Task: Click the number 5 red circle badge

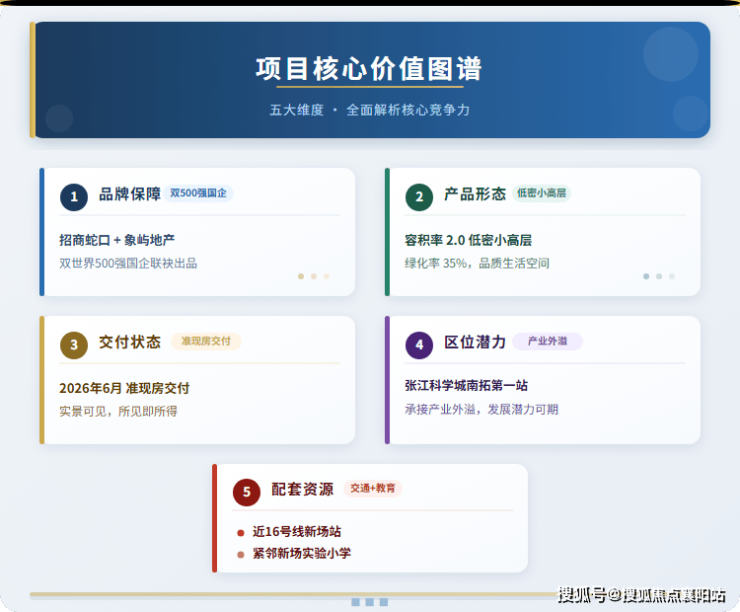Action: pos(246,492)
